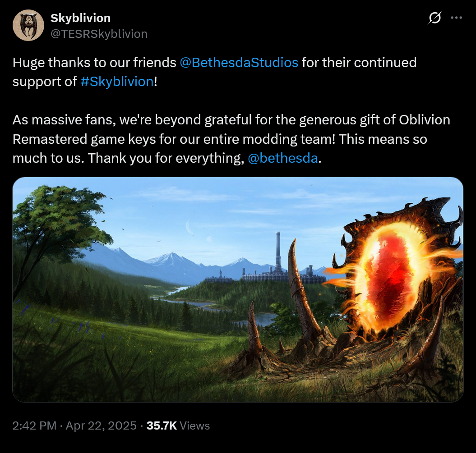The width and height of the screenshot is (476, 453).
Task: Click the @TESRSkyblivion handle
Action: [99, 33]
